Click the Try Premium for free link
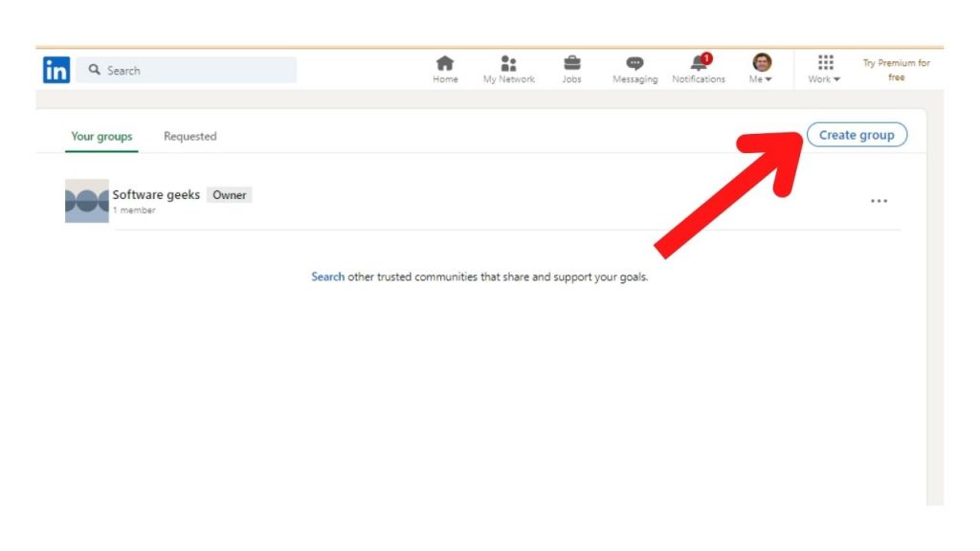 pos(896,70)
